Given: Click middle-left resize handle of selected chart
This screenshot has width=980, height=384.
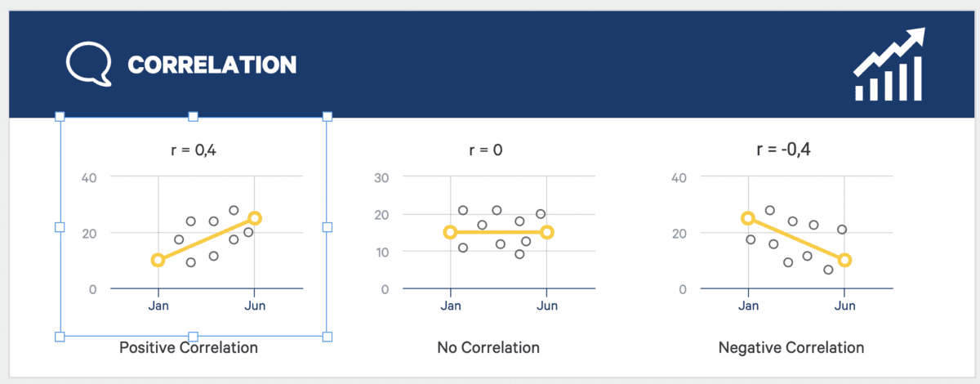Looking at the screenshot, I should [x=60, y=226].
